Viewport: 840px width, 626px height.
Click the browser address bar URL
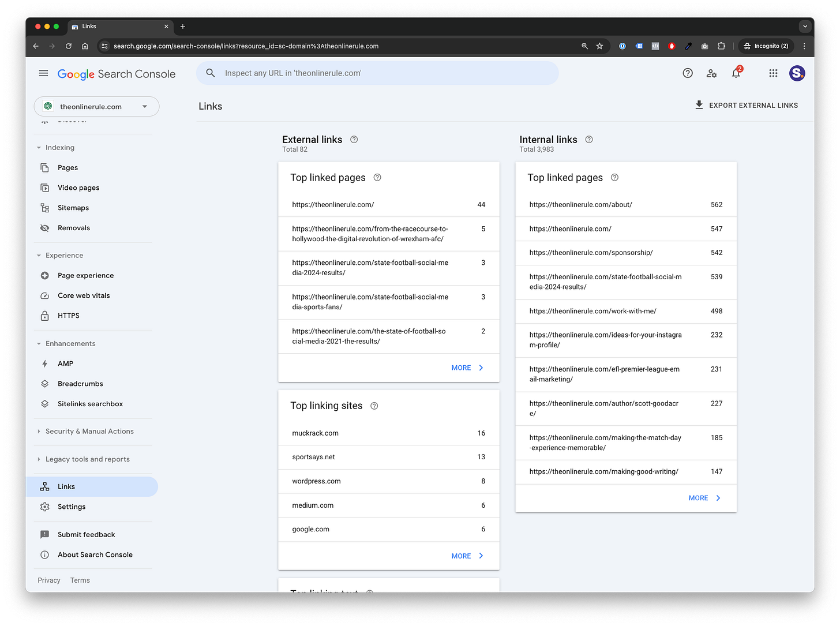pos(246,46)
